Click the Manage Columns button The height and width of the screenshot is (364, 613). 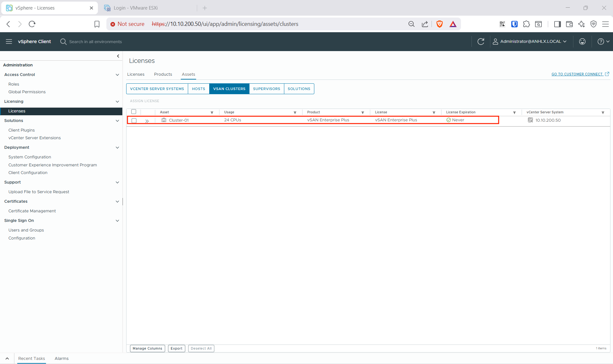pos(148,348)
